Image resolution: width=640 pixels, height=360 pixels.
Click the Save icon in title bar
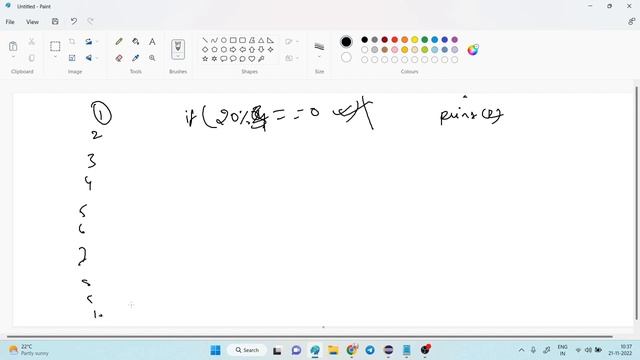click(55, 22)
